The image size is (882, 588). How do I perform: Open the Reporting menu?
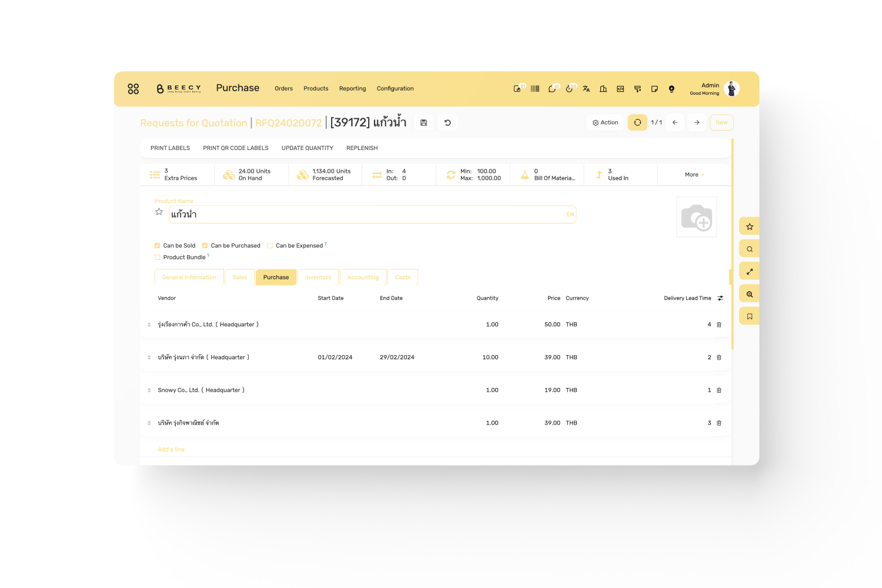coord(352,89)
